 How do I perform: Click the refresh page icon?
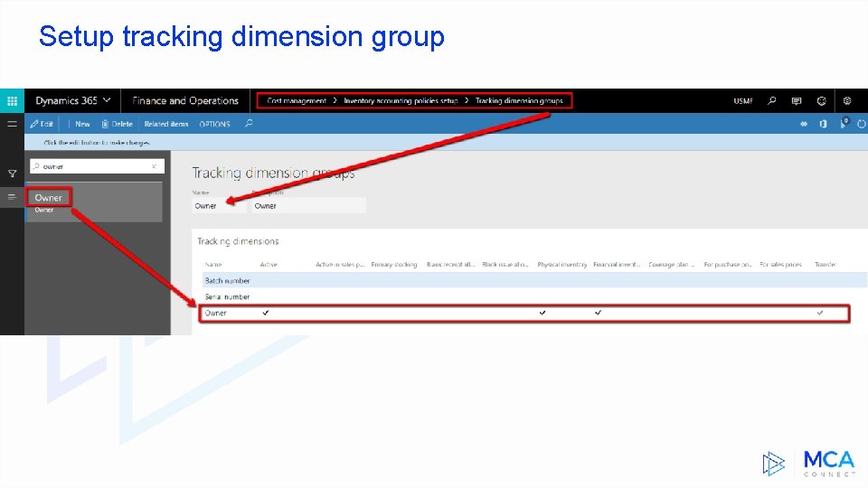tap(862, 124)
